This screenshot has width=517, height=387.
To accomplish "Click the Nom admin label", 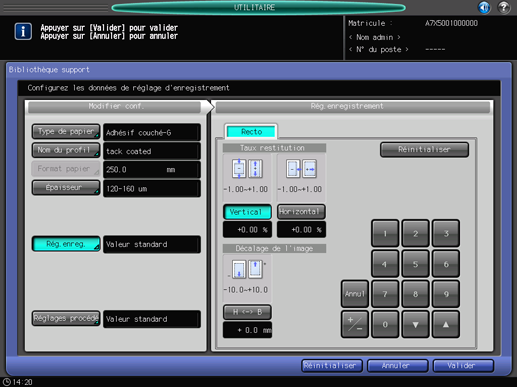I will [374, 37].
